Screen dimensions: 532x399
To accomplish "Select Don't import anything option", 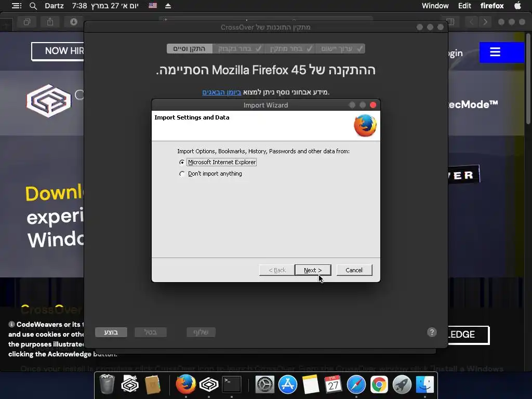I will [182, 174].
